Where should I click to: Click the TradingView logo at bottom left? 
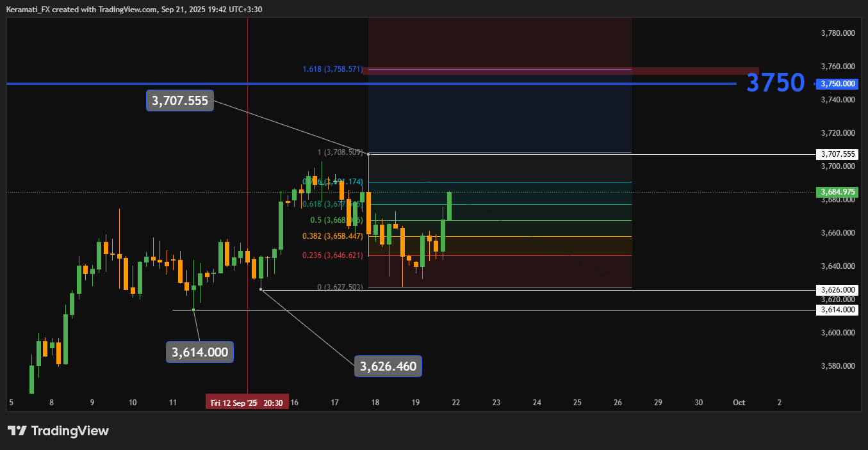click(58, 431)
